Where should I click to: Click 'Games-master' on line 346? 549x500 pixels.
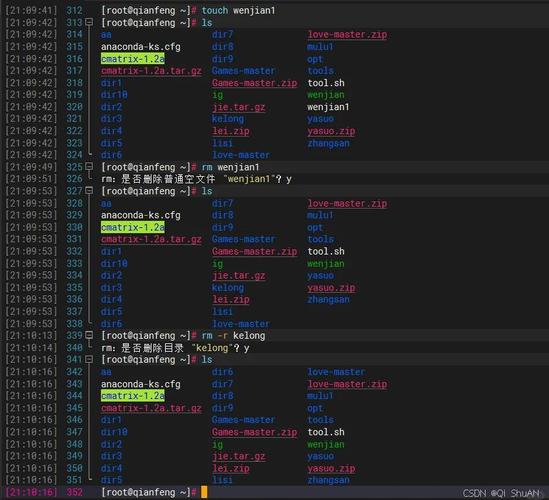(x=244, y=419)
